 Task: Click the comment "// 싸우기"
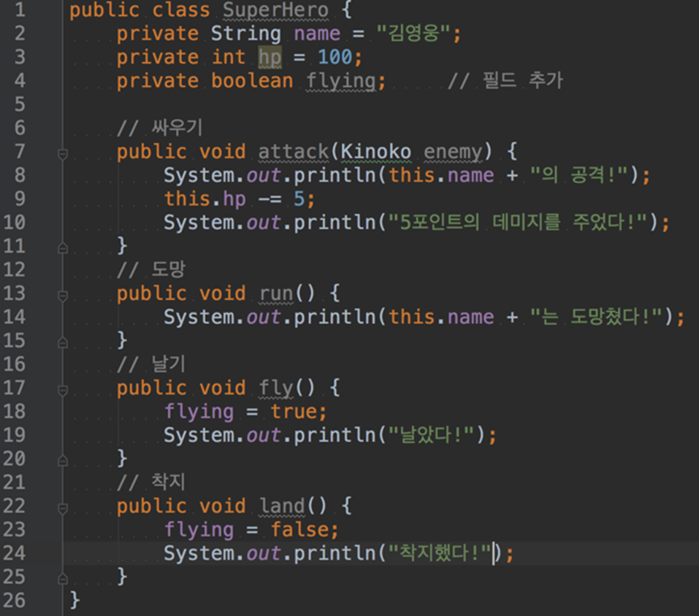pyautogui.click(x=159, y=128)
